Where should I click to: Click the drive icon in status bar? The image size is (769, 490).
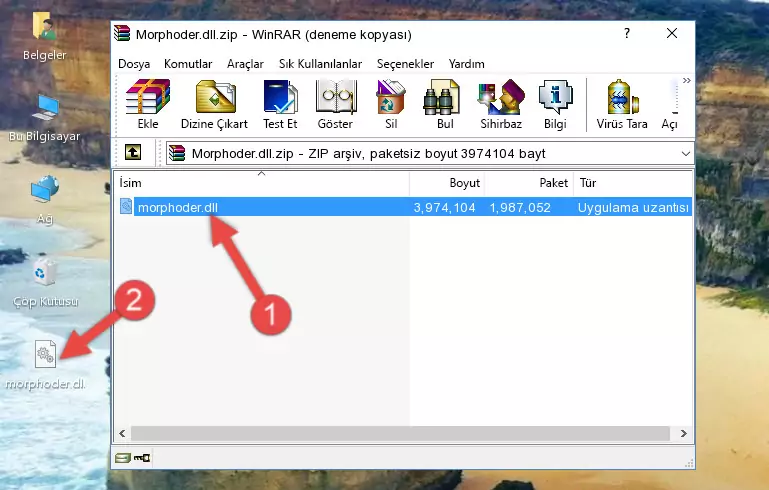pos(123,458)
